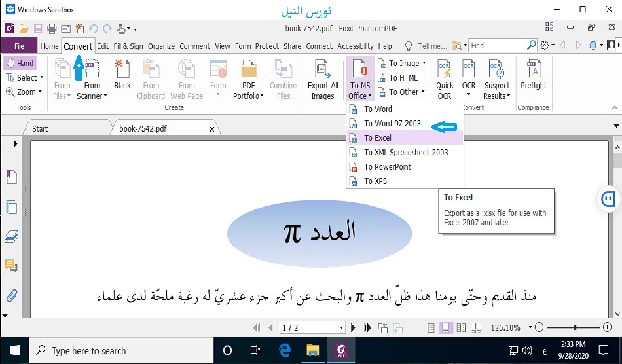
Task: Choose To Excel from the menu
Action: 378,137
